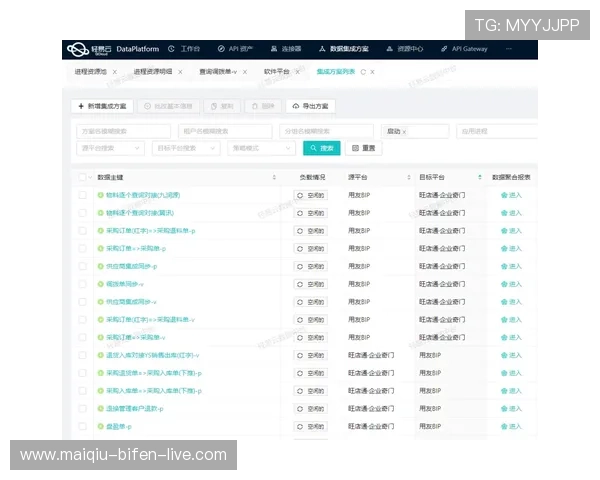600x480 pixels.
Task: Open the 供应商集成同步-p scheme link
Action: tap(131, 266)
